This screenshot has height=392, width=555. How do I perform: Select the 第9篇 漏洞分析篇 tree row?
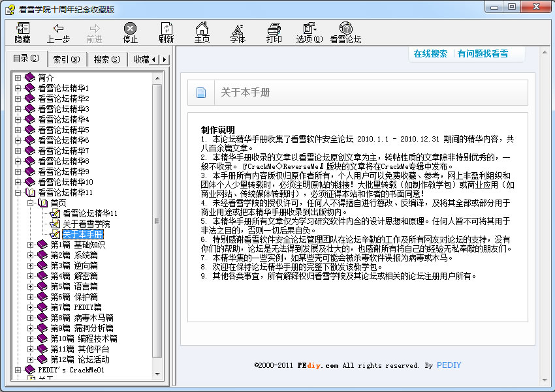82,328
